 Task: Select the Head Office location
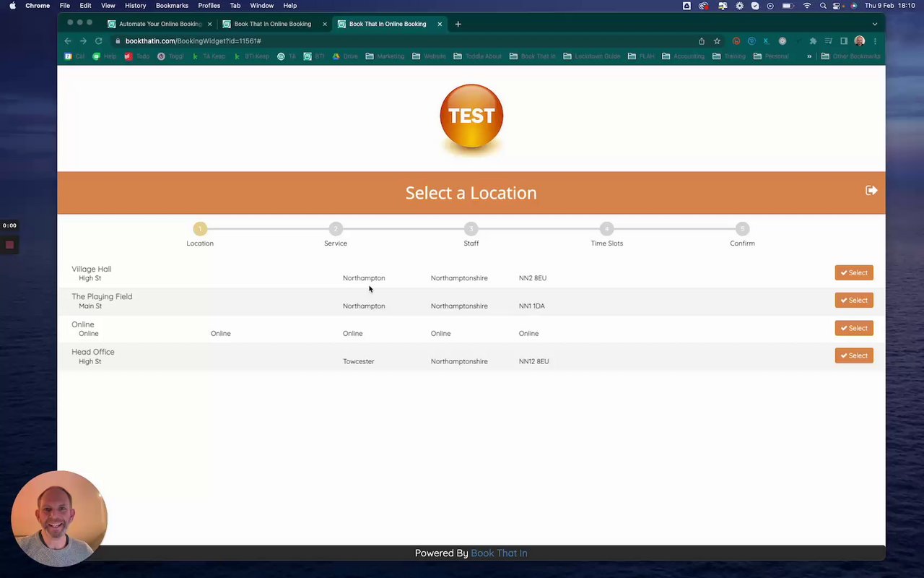(x=854, y=355)
